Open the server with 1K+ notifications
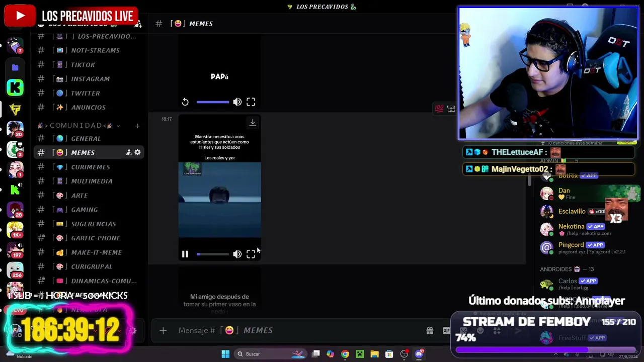This screenshot has width=644, height=362. tap(15, 230)
